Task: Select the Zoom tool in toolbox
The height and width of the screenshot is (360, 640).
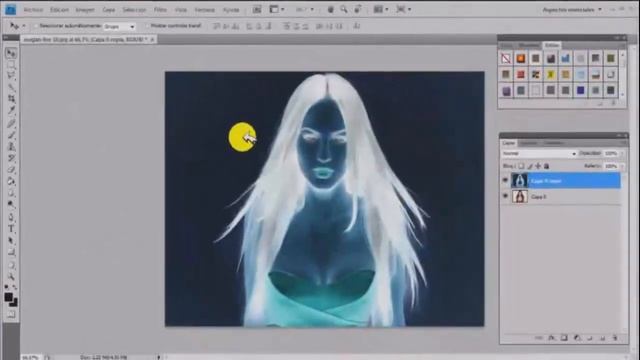Action: coord(11,277)
